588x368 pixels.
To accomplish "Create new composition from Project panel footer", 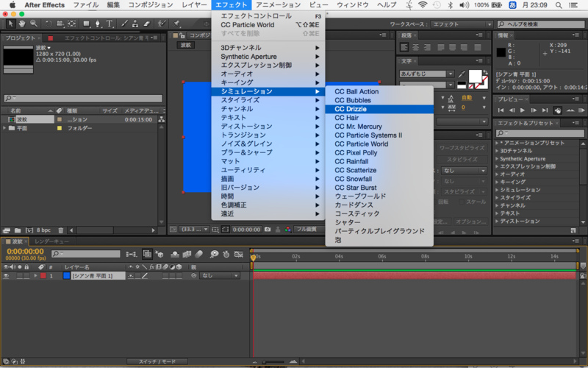I will (x=29, y=230).
